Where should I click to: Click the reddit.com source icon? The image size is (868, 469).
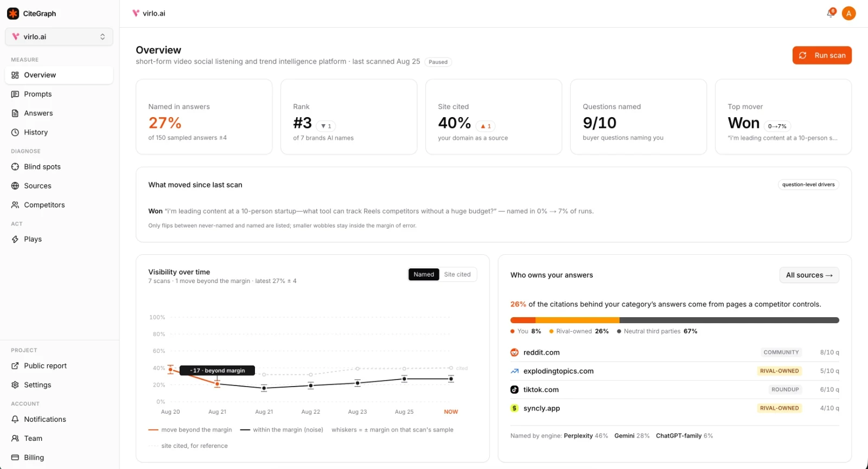pyautogui.click(x=514, y=352)
